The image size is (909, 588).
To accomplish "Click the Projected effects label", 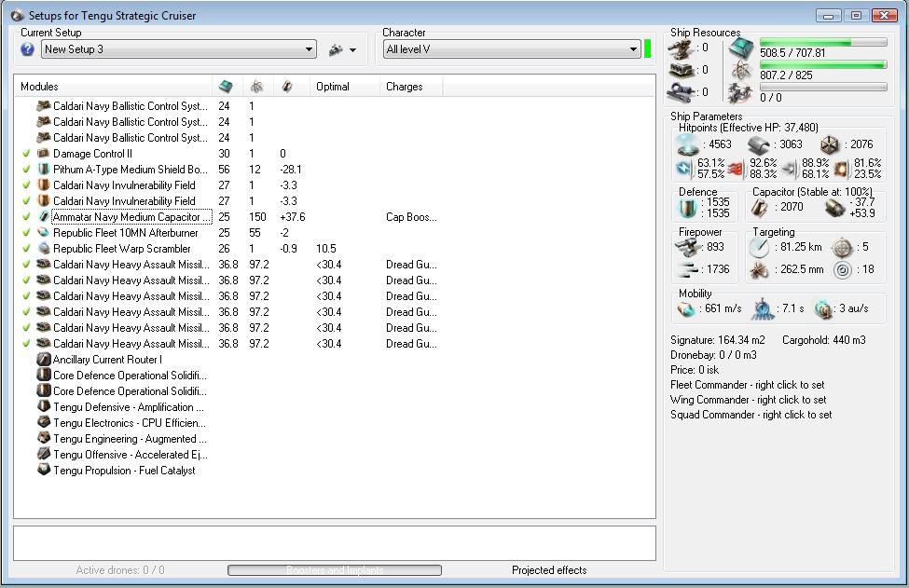I will pos(549,570).
